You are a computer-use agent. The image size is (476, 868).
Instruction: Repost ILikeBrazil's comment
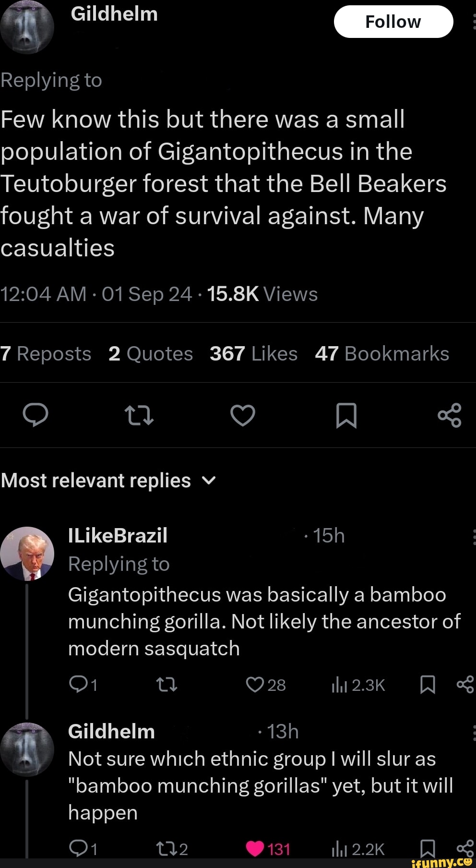point(167,684)
